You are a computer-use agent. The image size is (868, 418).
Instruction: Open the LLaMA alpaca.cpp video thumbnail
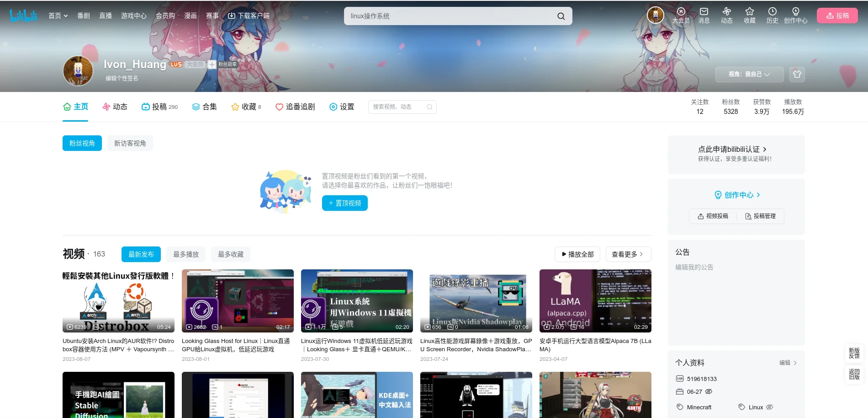[595, 300]
